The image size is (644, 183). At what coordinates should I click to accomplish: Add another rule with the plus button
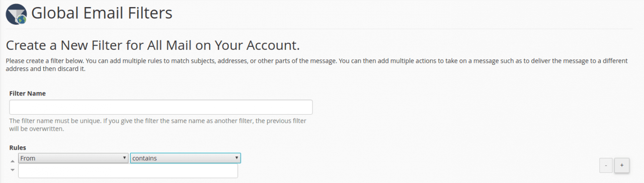pos(621,165)
